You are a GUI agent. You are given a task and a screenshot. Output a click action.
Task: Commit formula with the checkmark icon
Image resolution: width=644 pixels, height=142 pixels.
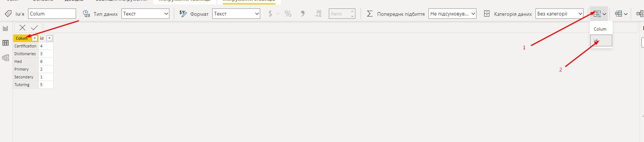(35, 28)
